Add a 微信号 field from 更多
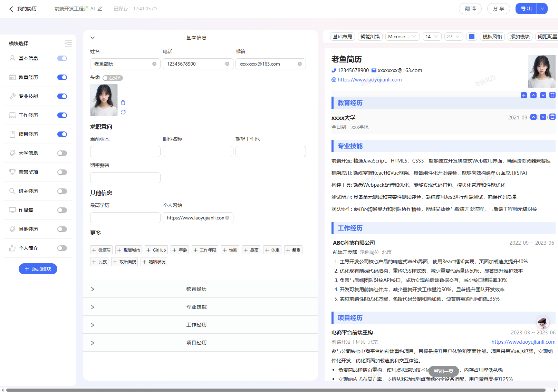Viewport: 558px width, 392px height. [101, 250]
